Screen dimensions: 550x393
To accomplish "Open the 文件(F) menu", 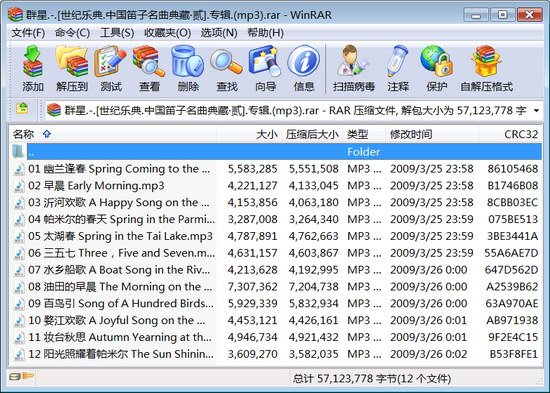I will pos(28,33).
